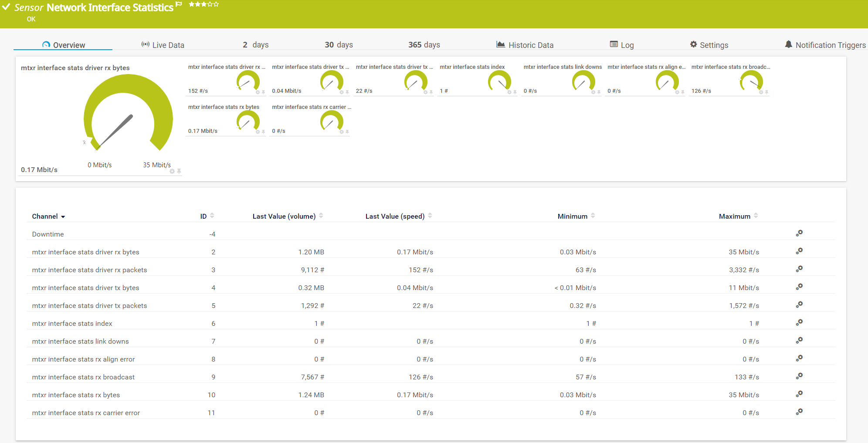Click the small driver tx bytes gauge

click(x=332, y=81)
